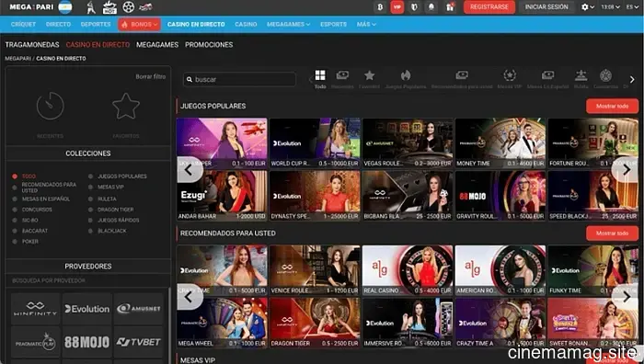Click the Bitcoin icon in header
The image size is (644, 364).
click(380, 7)
